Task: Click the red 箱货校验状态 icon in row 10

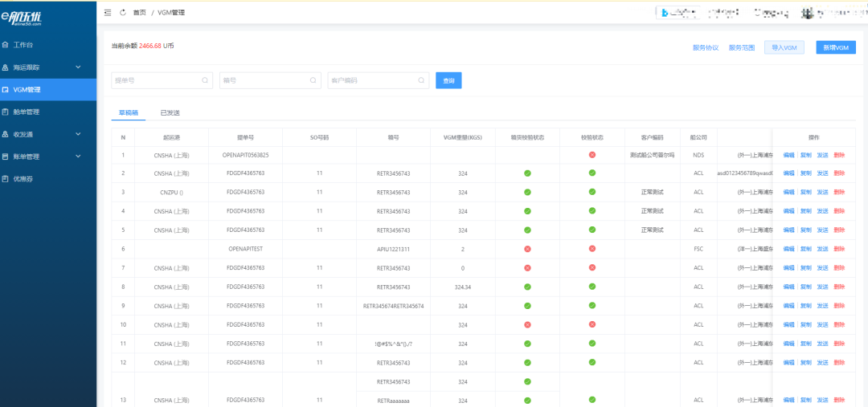Action: (x=527, y=324)
